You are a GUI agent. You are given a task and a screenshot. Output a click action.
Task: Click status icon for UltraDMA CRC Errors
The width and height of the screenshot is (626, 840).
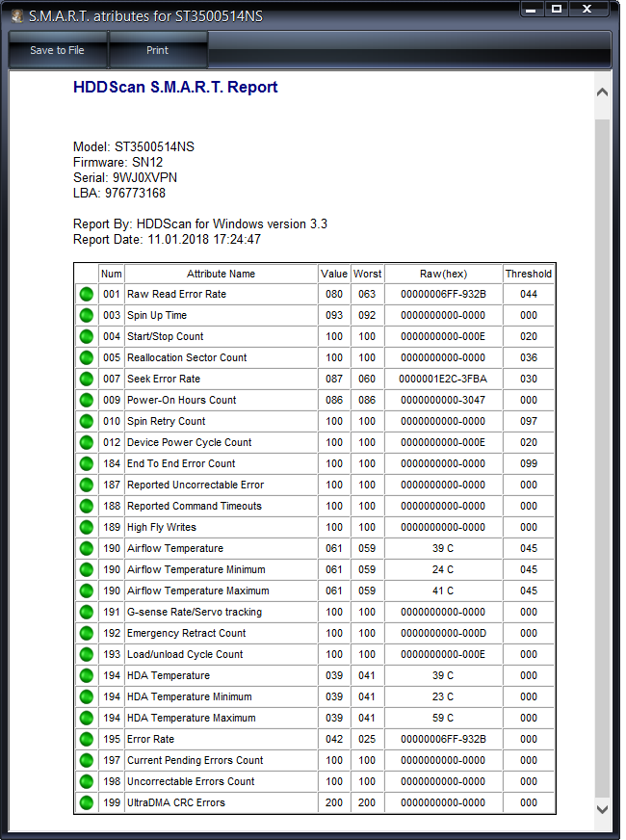[87, 803]
